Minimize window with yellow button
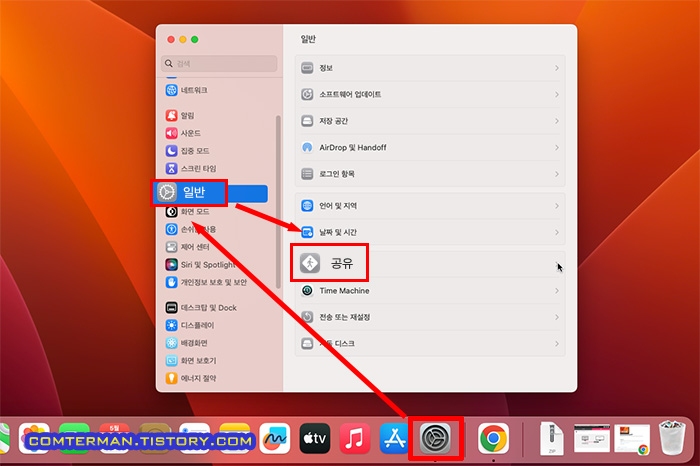The image size is (700, 466). tap(183, 39)
